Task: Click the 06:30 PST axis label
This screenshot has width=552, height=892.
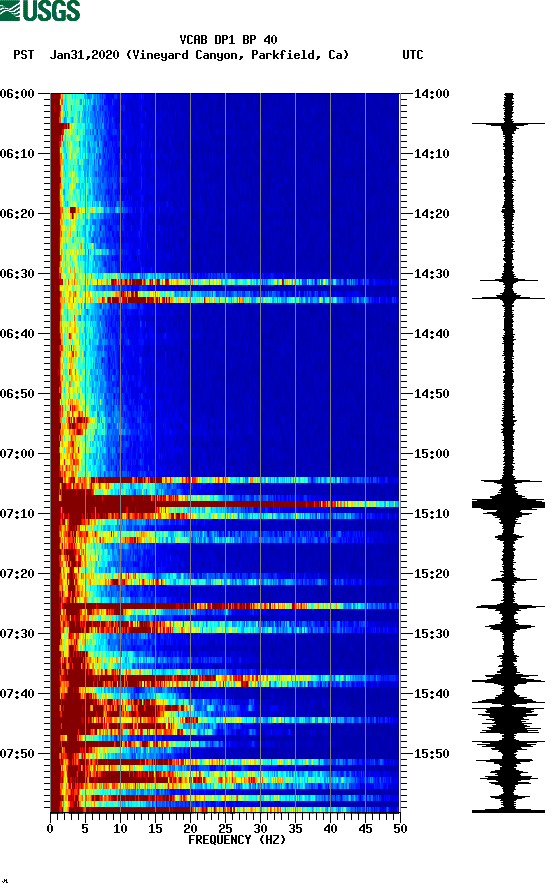Action: pos(17,274)
